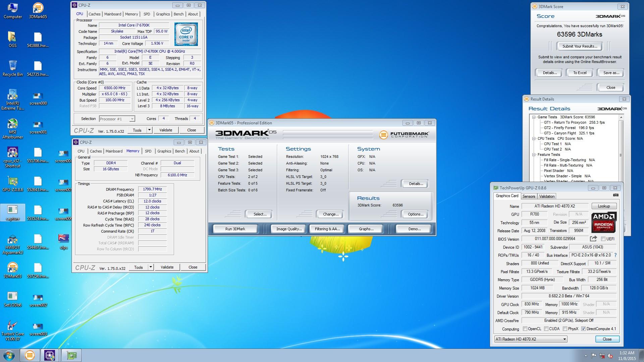Show hidden tray icons arrow
This screenshot has width=644, height=362.
click(x=586, y=356)
